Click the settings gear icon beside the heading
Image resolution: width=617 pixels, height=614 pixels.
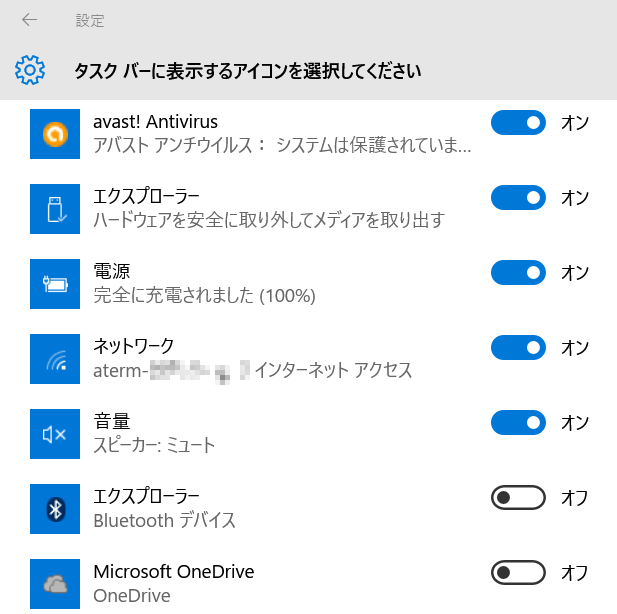(x=30, y=71)
